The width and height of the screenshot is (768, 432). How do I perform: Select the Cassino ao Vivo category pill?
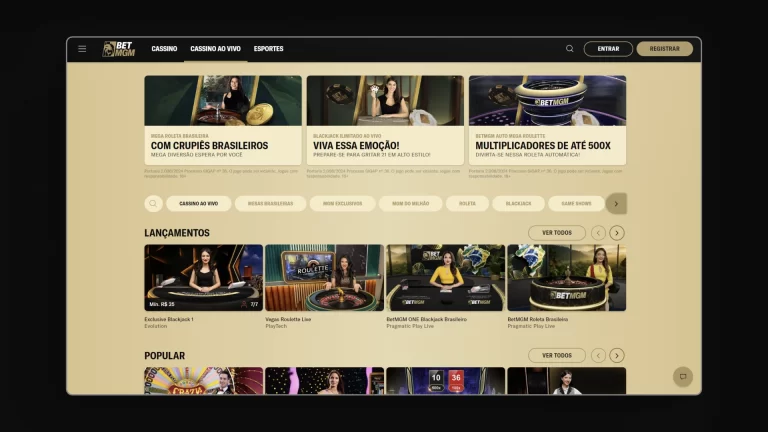click(198, 203)
